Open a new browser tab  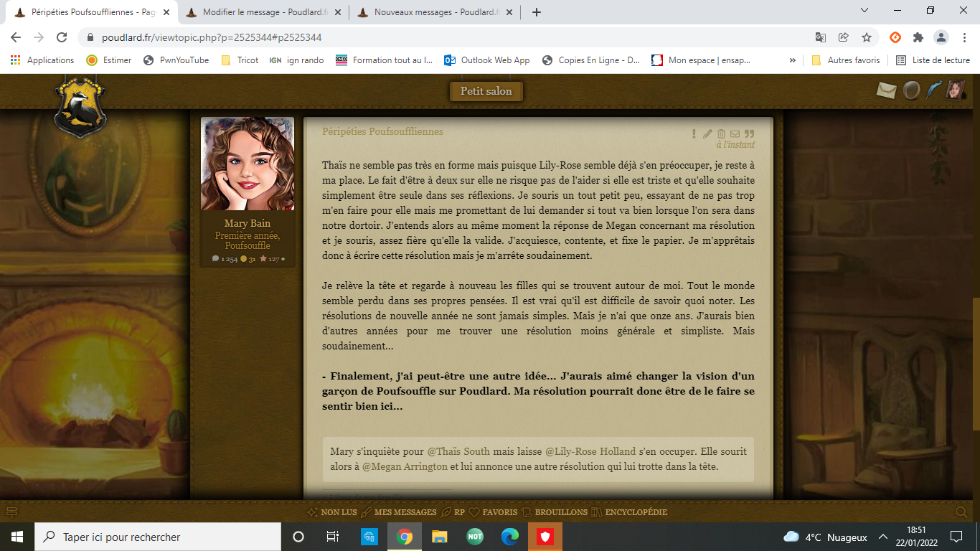536,12
